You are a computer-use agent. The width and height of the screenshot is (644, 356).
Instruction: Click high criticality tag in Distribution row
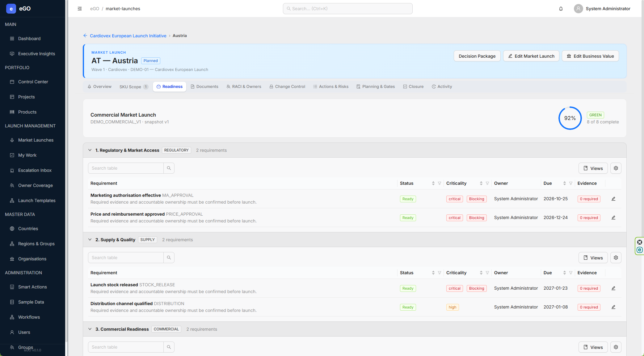click(452, 307)
